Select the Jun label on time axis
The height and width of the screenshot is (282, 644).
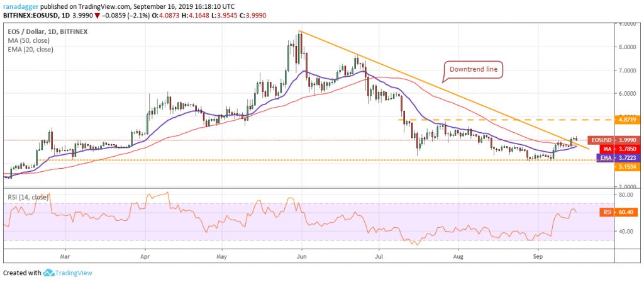(x=301, y=256)
